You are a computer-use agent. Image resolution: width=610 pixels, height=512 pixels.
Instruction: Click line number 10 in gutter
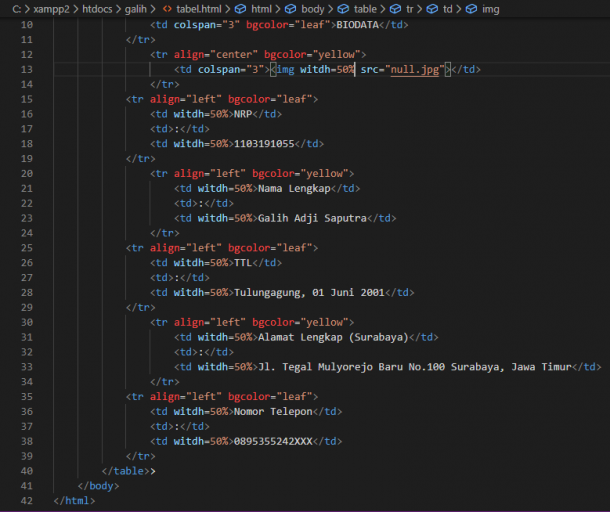(27, 25)
